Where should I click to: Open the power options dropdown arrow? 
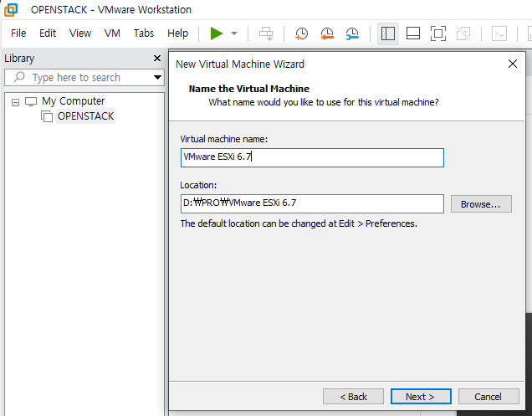point(234,33)
